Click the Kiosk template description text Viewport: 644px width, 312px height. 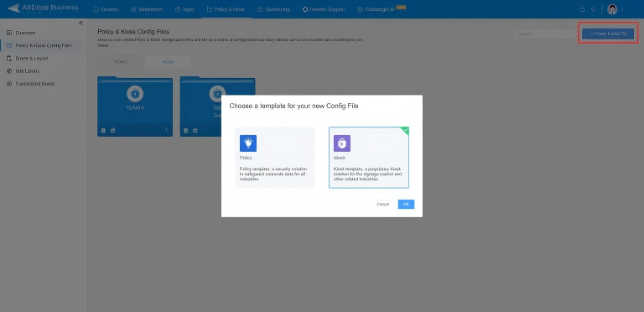pyautogui.click(x=367, y=174)
